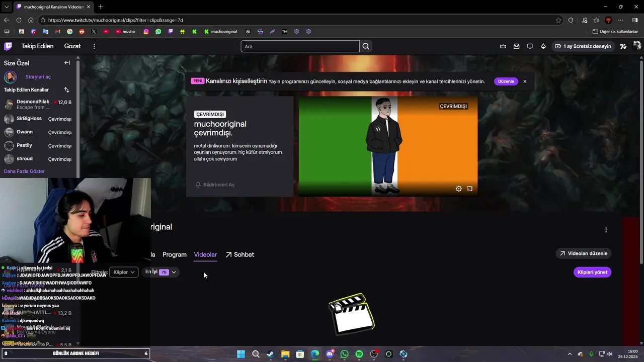Open Twitch top-nav three-dot more menu
Screen dimensions: 644x362
pyautogui.click(x=94, y=46)
